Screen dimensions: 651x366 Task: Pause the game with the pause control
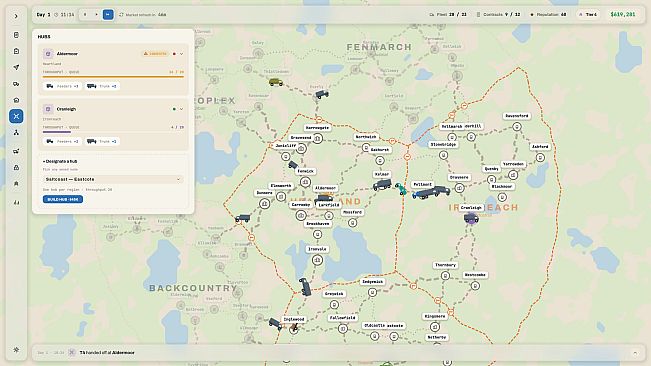(x=85, y=15)
